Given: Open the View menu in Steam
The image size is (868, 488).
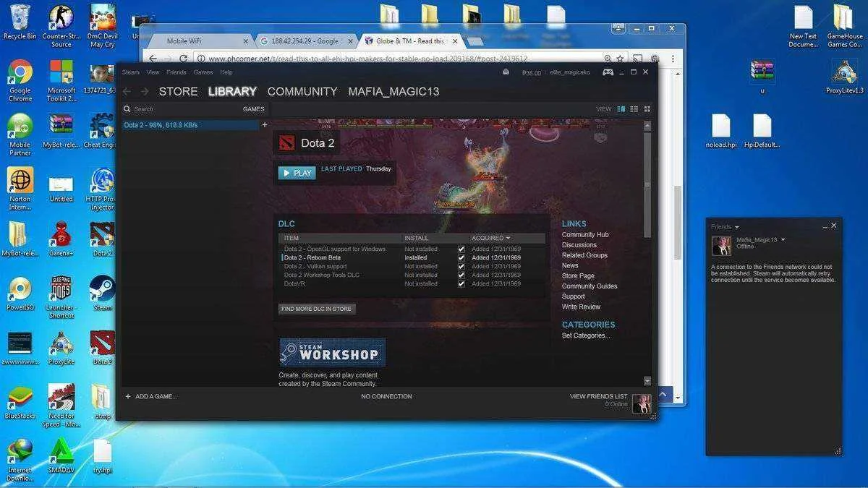Looking at the screenshot, I should click(x=153, y=72).
